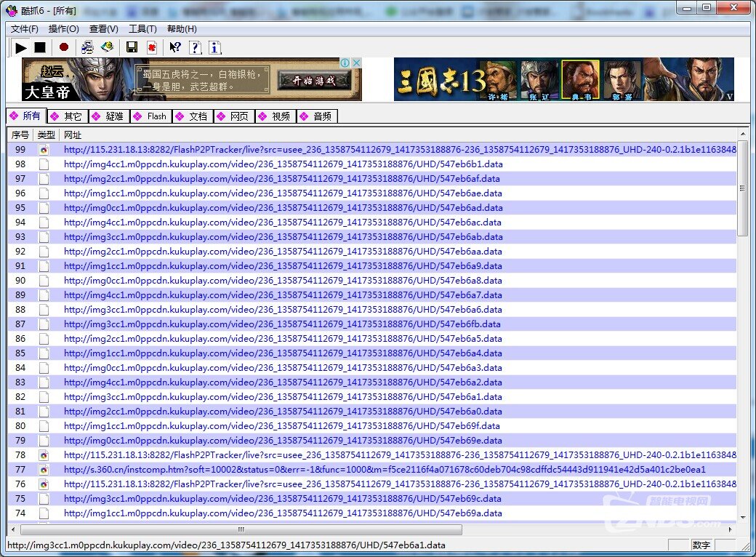Stop capturing with the black square icon
Screen dimensions: 756x557
click(x=40, y=47)
